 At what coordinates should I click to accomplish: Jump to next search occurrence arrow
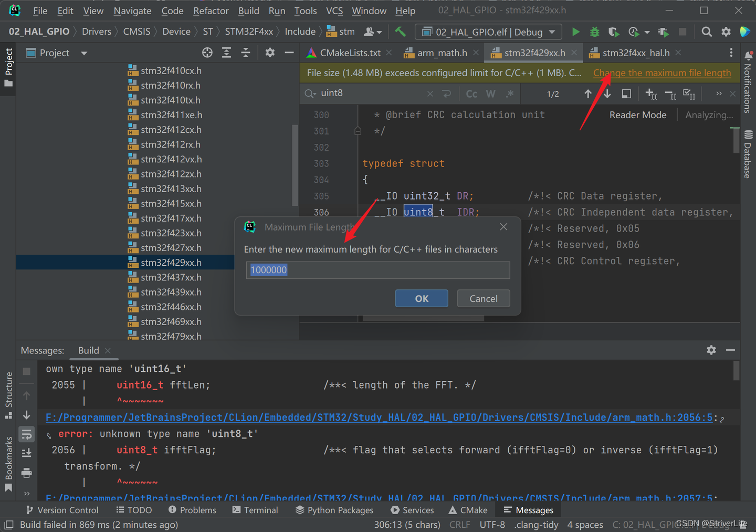(607, 93)
